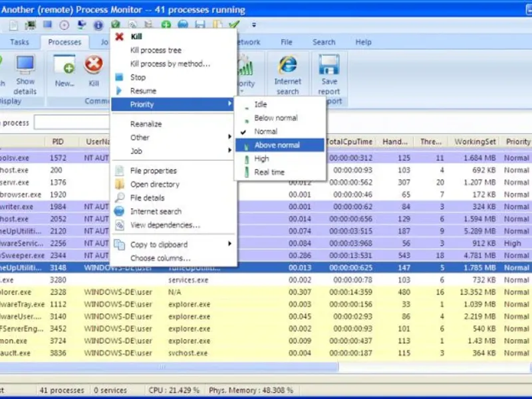The width and height of the screenshot is (532, 399).
Task: Click the New process ribbon button
Action: [64, 71]
